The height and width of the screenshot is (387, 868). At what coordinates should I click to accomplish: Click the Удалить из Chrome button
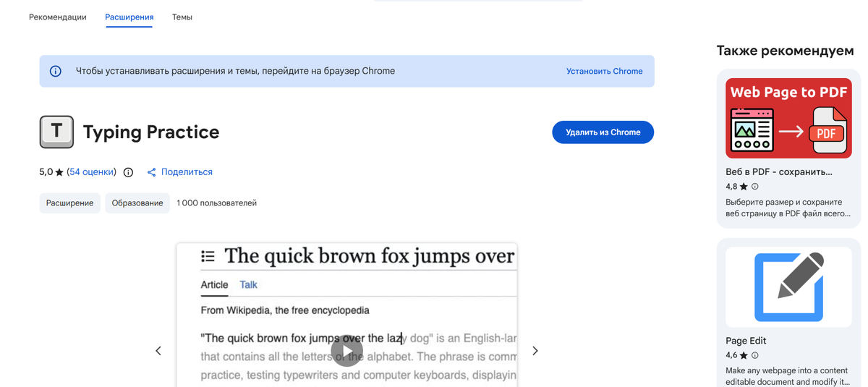[603, 132]
